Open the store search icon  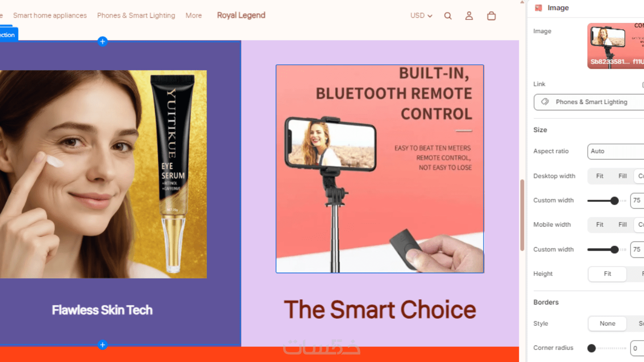(448, 16)
